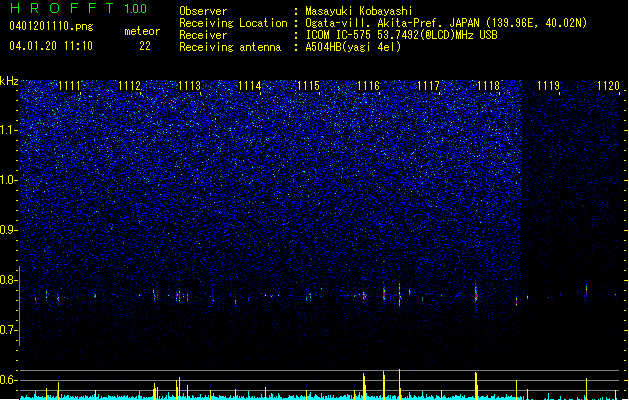The height and width of the screenshot is (400, 629).
Task: Click the meteor echo just before 1120
Action: pyautogui.click(x=586, y=290)
